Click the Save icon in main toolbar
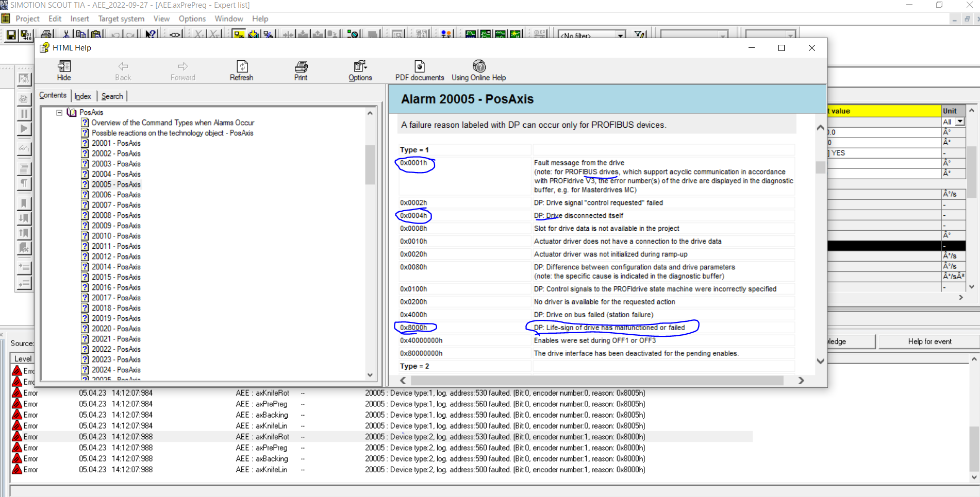Viewport: 980px width, 497px height. (11, 35)
